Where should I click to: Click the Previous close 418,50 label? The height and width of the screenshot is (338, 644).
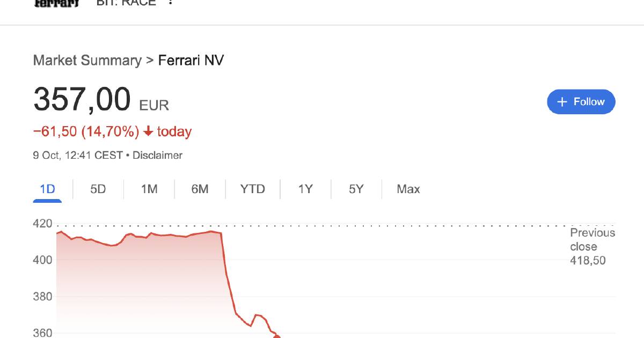pos(592,247)
